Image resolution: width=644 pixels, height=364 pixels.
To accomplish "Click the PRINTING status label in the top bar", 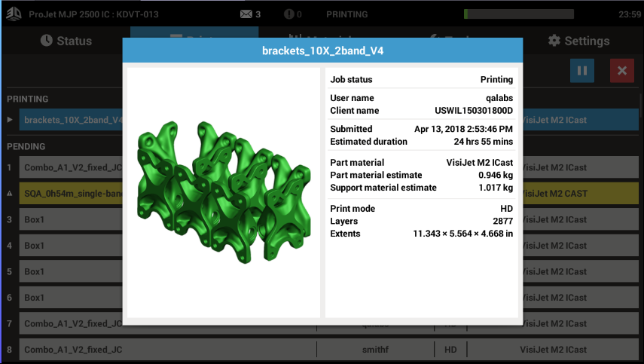I will pos(346,14).
